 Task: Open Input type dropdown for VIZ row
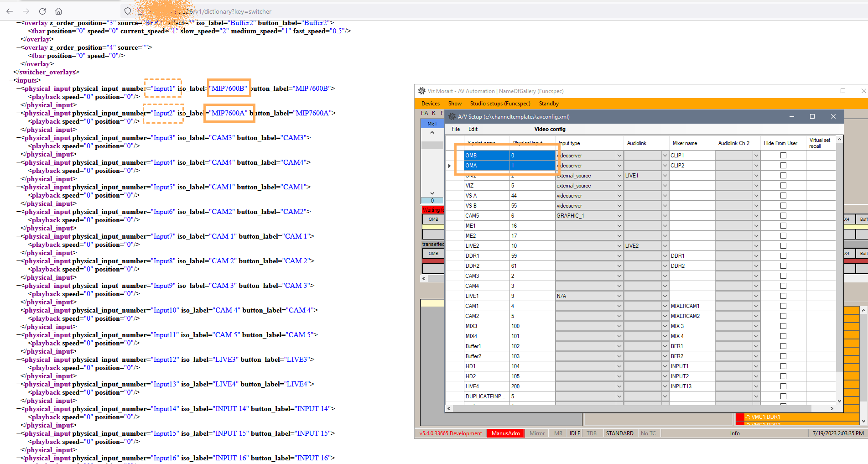pos(619,186)
